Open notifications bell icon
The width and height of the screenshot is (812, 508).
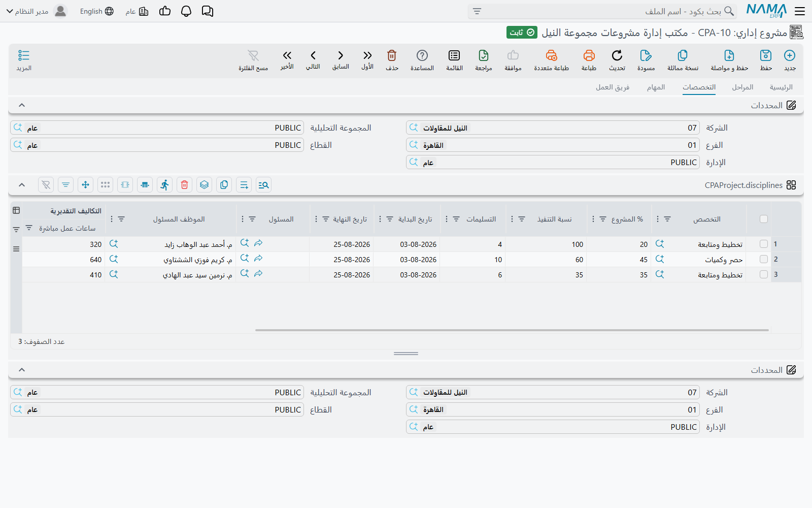click(186, 11)
